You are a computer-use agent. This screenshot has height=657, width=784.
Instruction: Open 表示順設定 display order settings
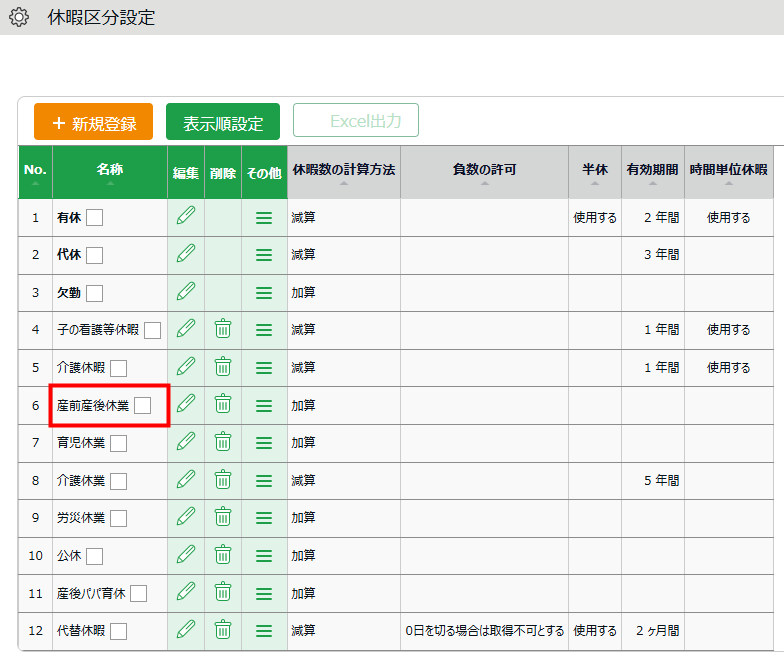pos(223,122)
